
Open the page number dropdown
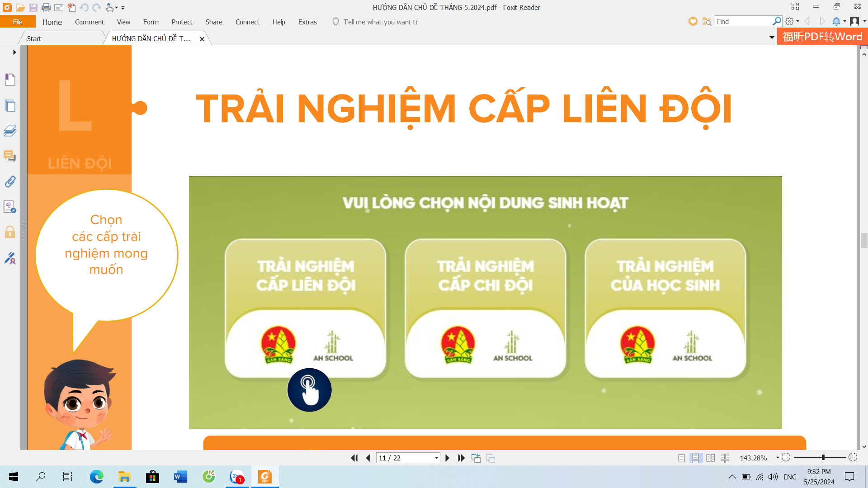pyautogui.click(x=436, y=458)
